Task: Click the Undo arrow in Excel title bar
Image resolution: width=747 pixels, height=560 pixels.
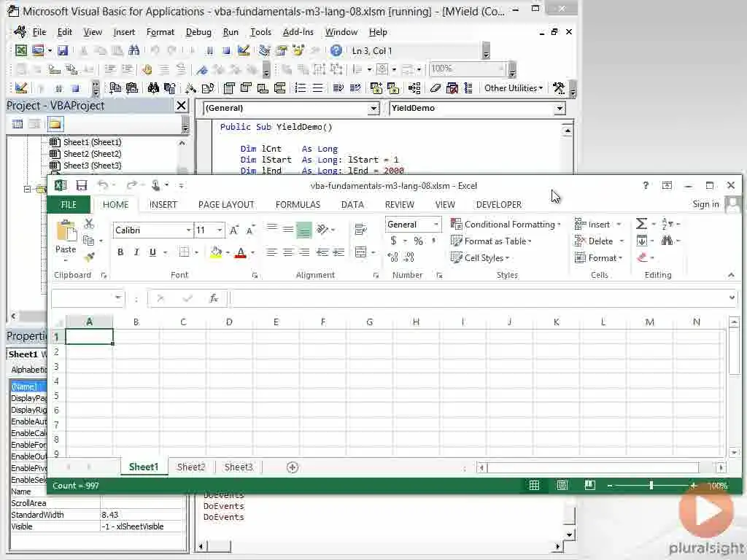Action: (x=102, y=185)
